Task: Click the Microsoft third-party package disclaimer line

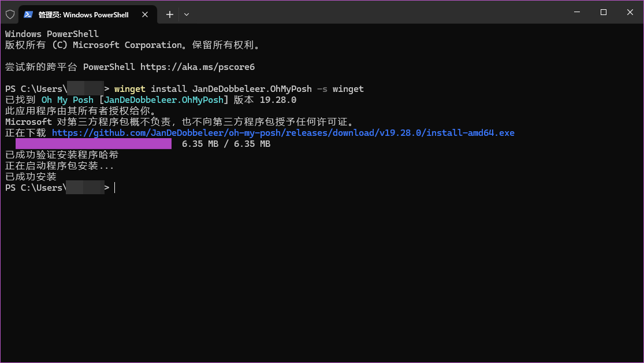Action: [x=179, y=122]
